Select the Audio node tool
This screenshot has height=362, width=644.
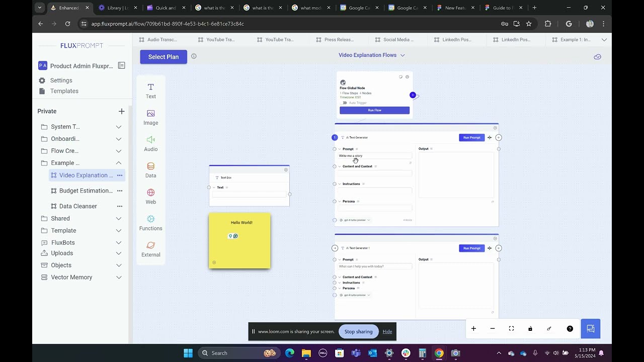point(150,144)
